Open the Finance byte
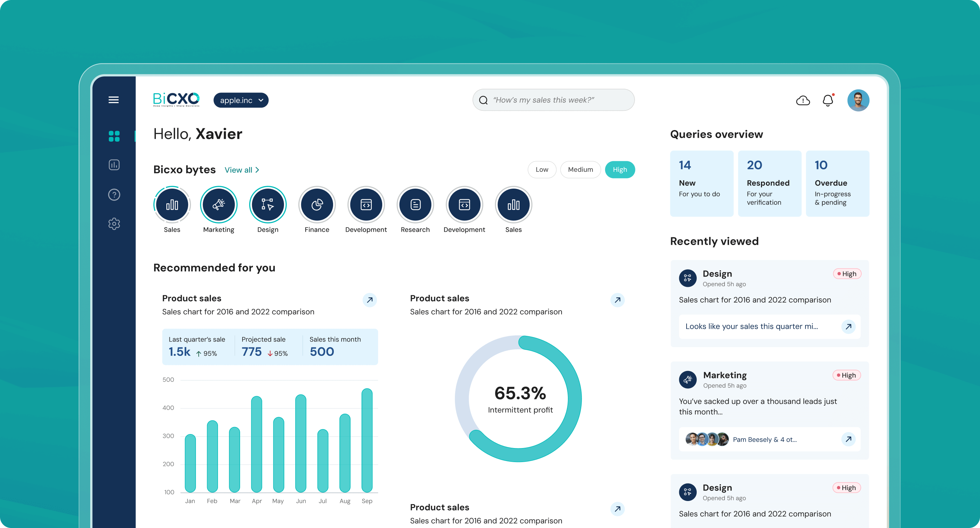 click(x=317, y=204)
